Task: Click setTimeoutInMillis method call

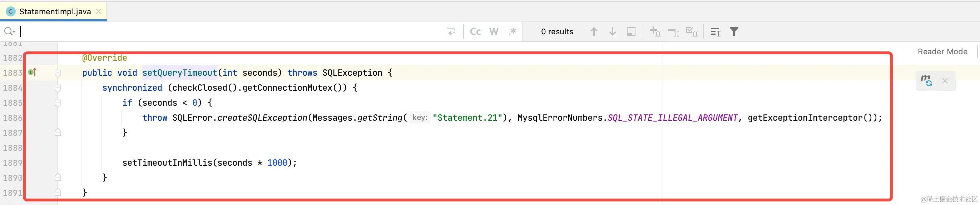Action: click(x=167, y=163)
